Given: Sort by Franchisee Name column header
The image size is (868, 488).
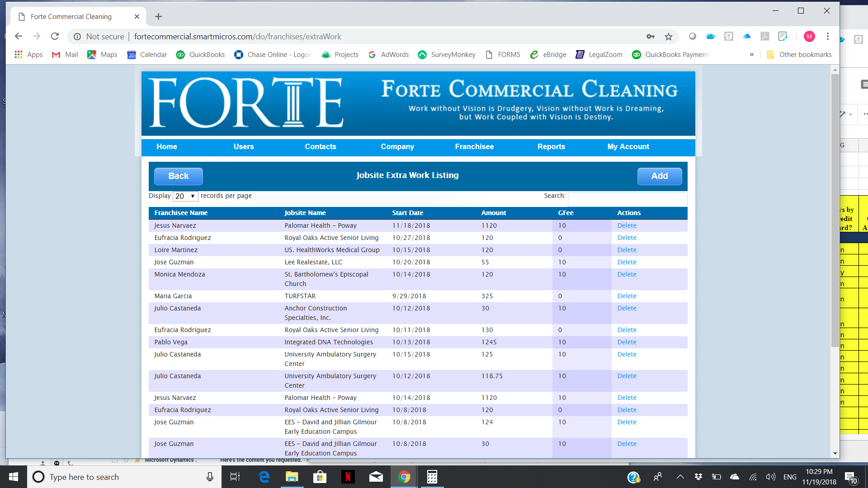Looking at the screenshot, I should pos(181,213).
